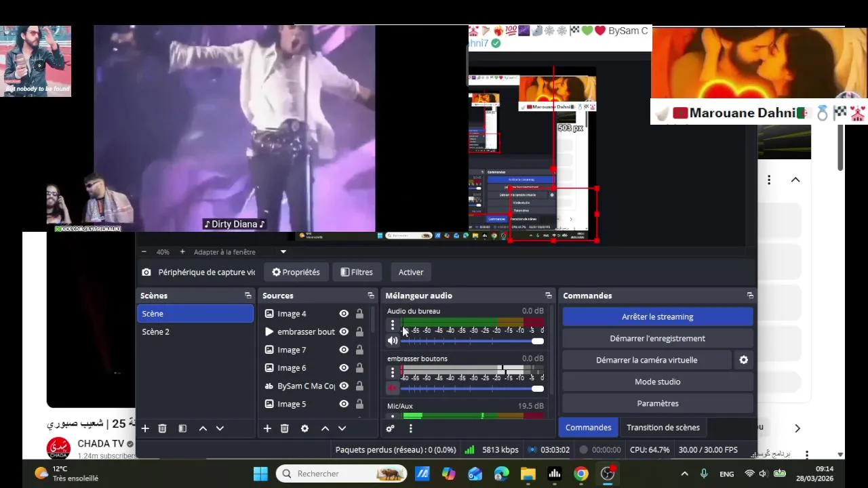Hide Image 6 source

click(344, 368)
